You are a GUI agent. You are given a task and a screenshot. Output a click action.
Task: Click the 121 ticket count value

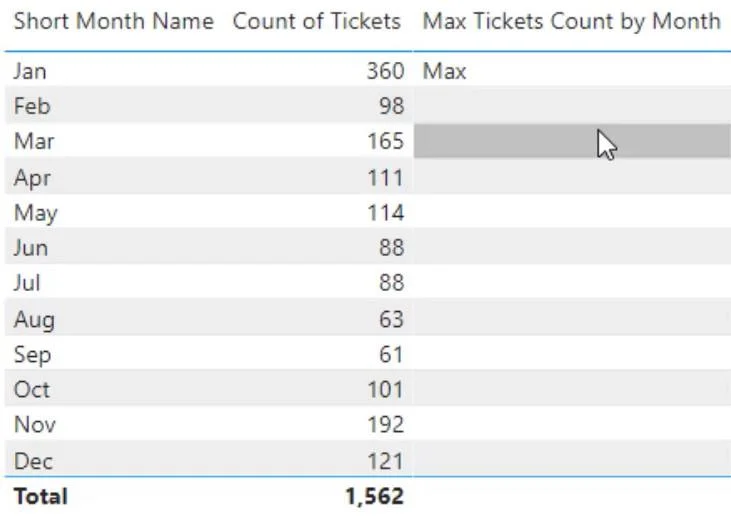click(385, 461)
